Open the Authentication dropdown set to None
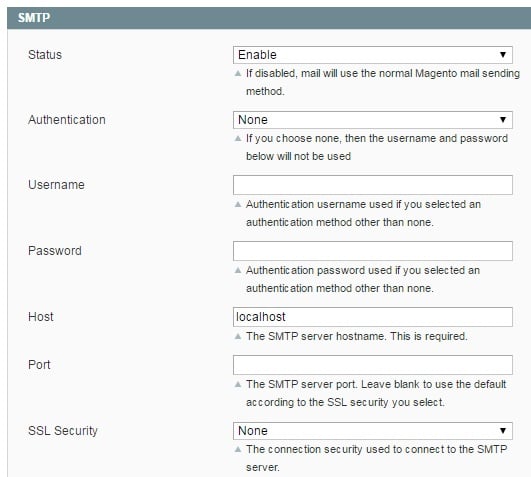The image size is (531, 477). click(x=373, y=120)
